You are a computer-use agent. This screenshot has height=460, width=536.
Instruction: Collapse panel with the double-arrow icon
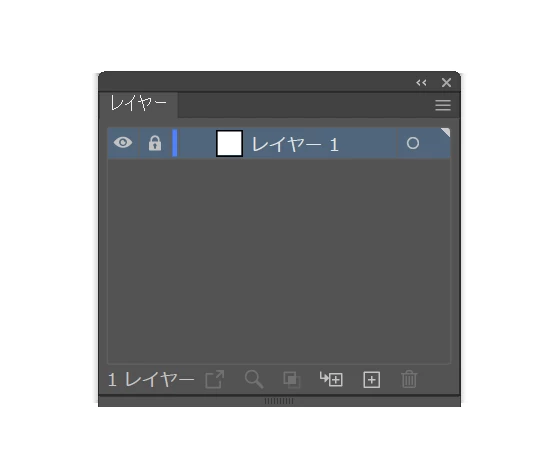421,83
